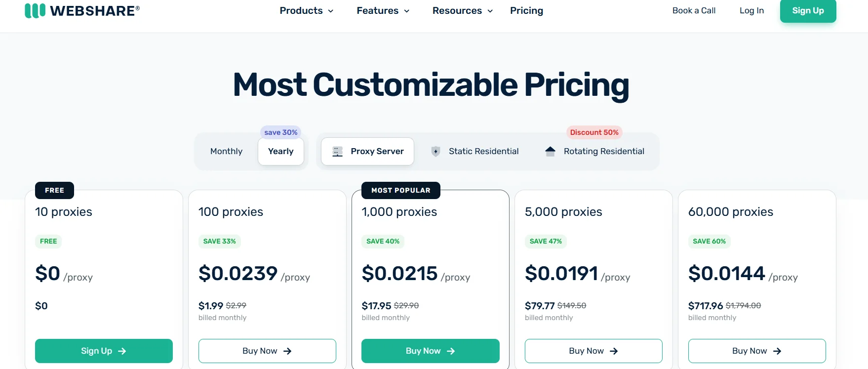Click the 10 proxies plan title

pos(64,212)
